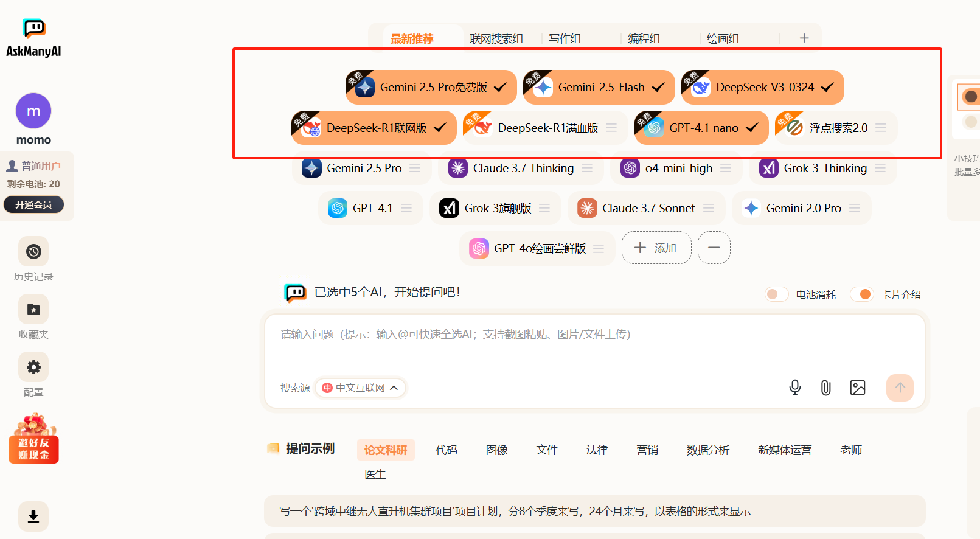Click the minus button to remove models

714,248
